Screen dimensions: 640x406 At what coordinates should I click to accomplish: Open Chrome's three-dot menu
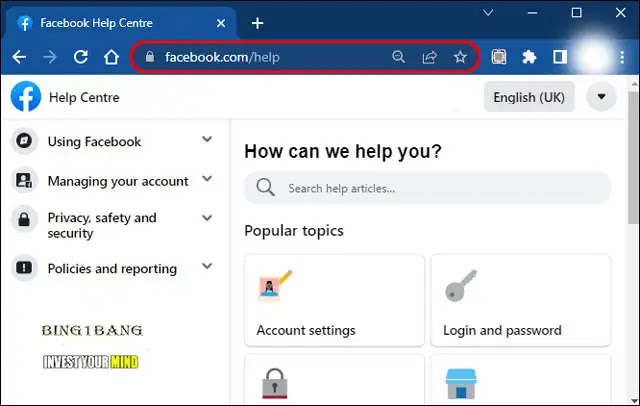(622, 57)
